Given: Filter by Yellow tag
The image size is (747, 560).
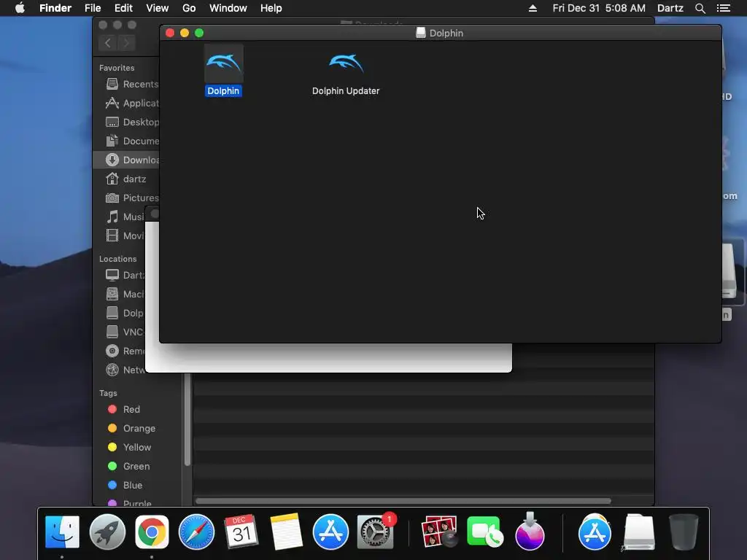Looking at the screenshot, I should (x=130, y=448).
